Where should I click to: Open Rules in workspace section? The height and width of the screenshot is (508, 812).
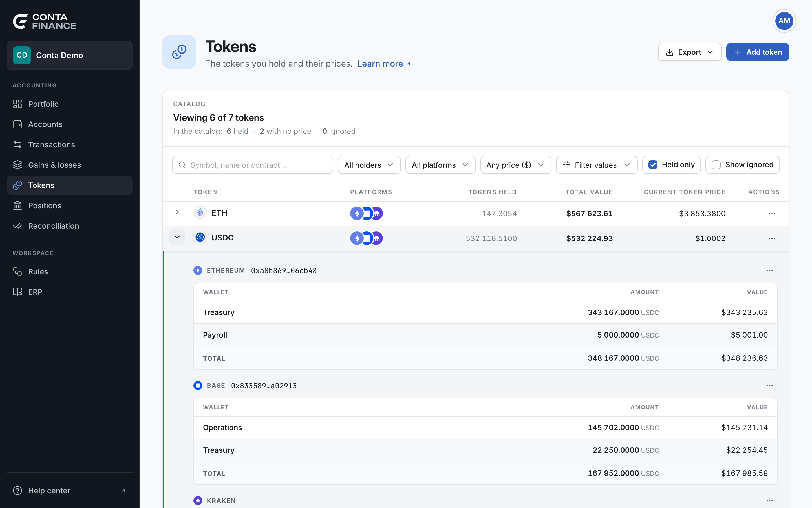(x=69, y=272)
